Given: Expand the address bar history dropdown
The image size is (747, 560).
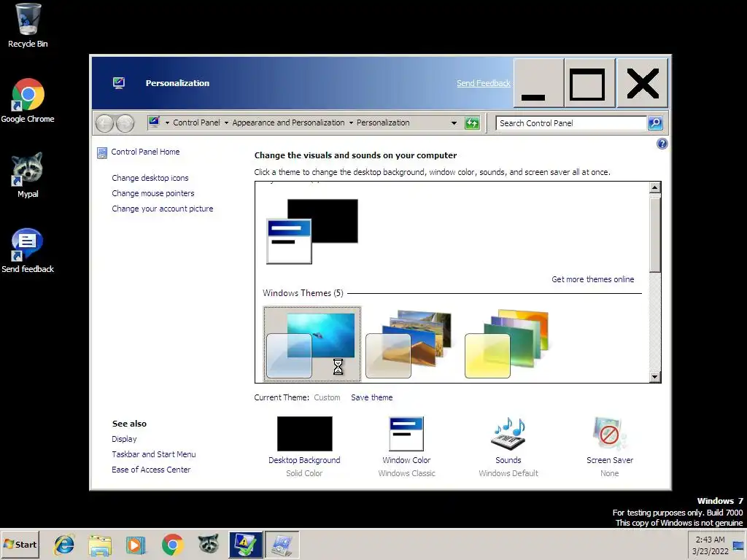Looking at the screenshot, I should click(x=454, y=123).
